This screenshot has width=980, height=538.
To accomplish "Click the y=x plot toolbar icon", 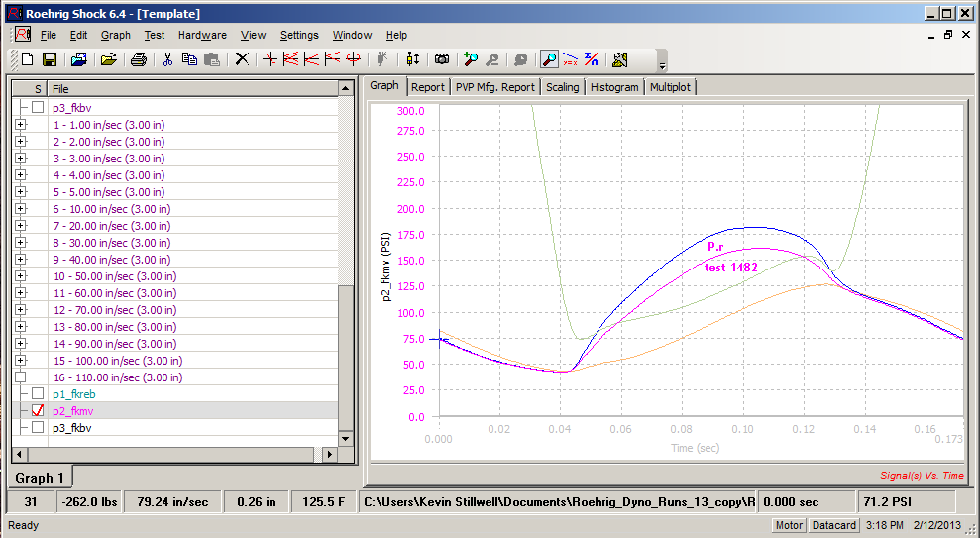I will coord(570,59).
